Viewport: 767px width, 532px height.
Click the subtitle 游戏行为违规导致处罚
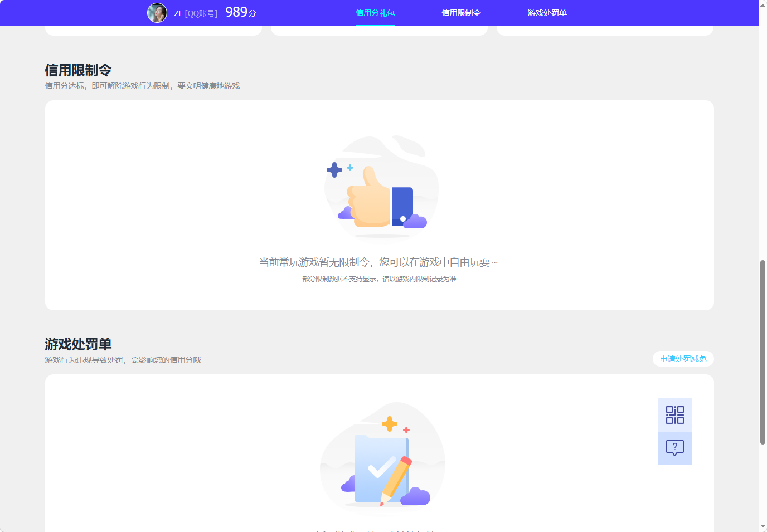[84, 360]
